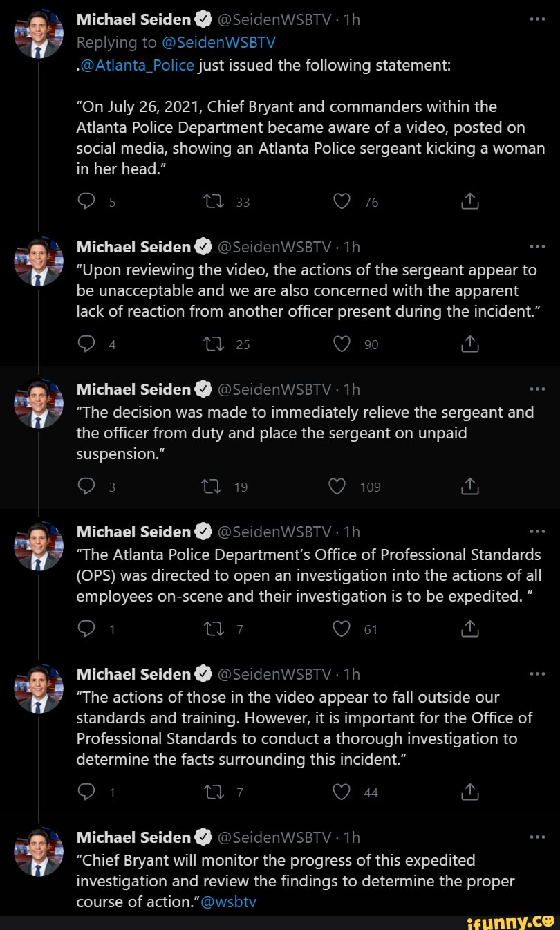Screen dimensions: 560x930
Task: Reply to the OPS investigation tweet
Action: click(x=86, y=629)
